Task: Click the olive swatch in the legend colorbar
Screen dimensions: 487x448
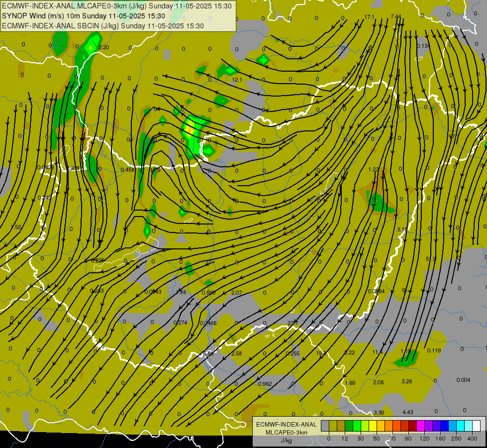Action: tap(333, 426)
